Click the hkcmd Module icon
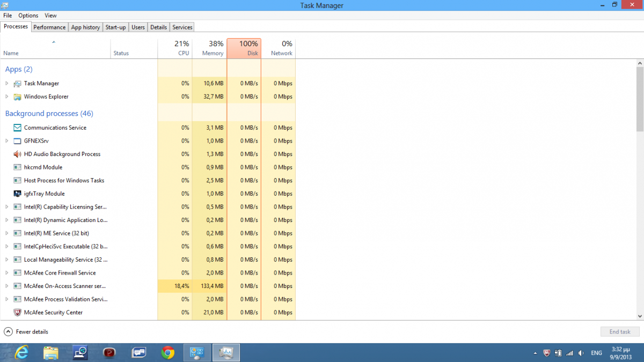 [x=17, y=167]
